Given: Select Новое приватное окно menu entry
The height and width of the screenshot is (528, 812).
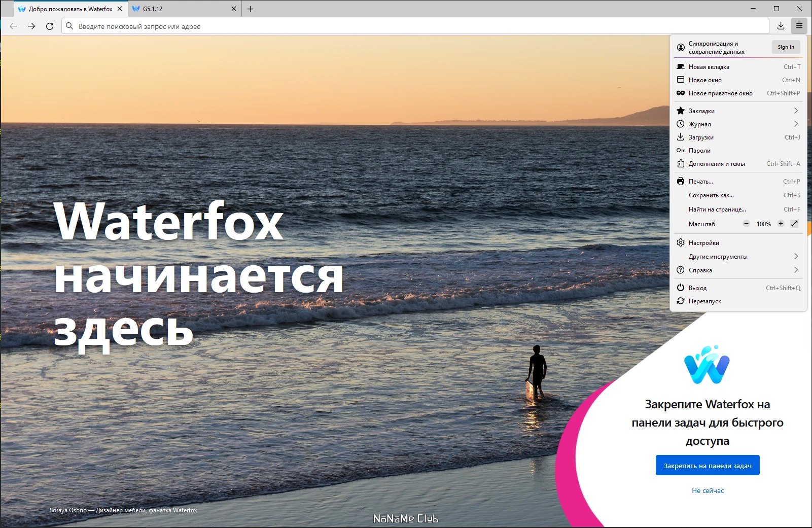Looking at the screenshot, I should click(x=738, y=93).
